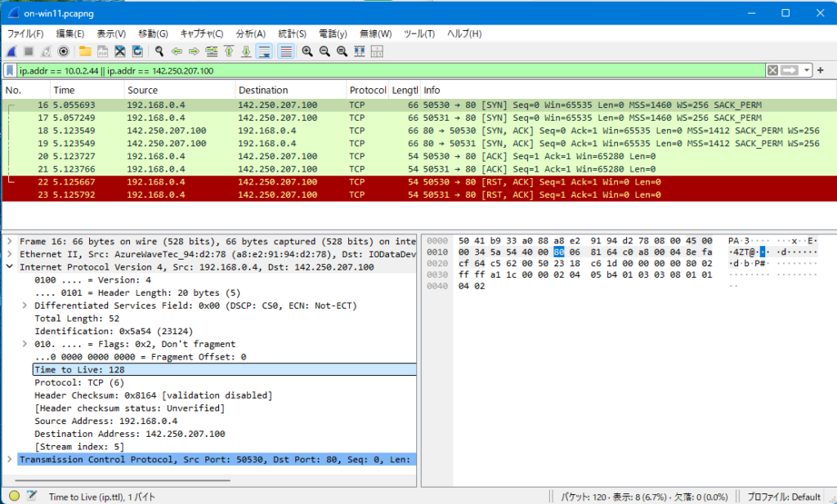
Task: Open the ファイル(F) menu
Action: click(x=25, y=33)
